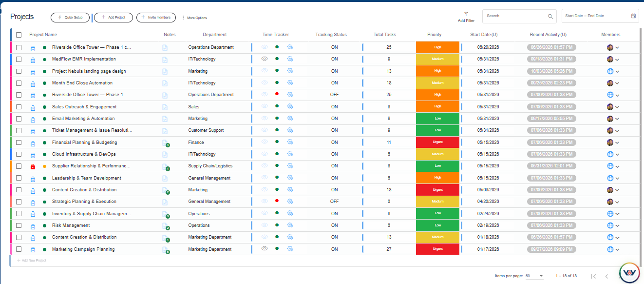Sort by the Priority column header
Screen dimensions: 644x284
pyautogui.click(x=435, y=35)
